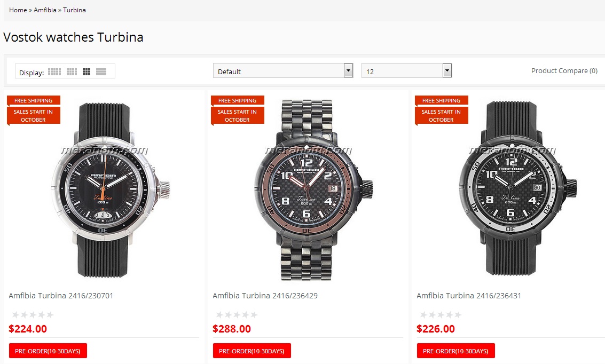Pre-order the $224.00 Amfibia Turbina watch
Image resolution: width=605 pixels, height=364 pixels.
point(48,351)
